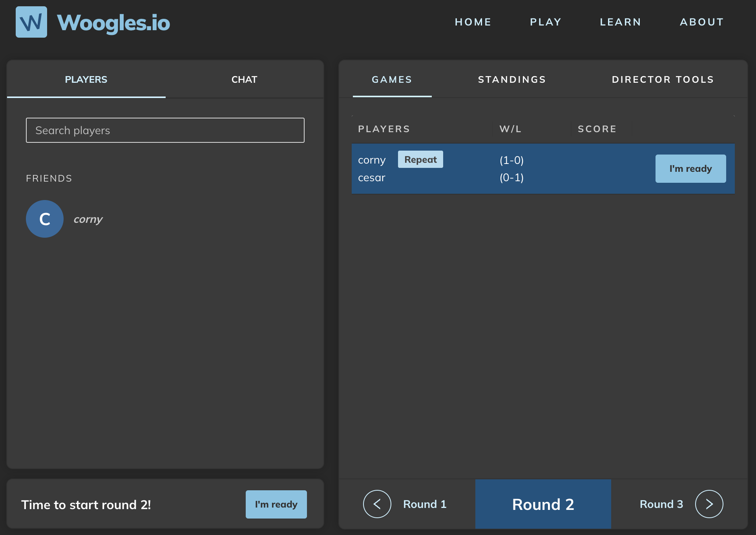The height and width of the screenshot is (535, 756).
Task: Go to Round 3 pairings
Action: point(661,504)
